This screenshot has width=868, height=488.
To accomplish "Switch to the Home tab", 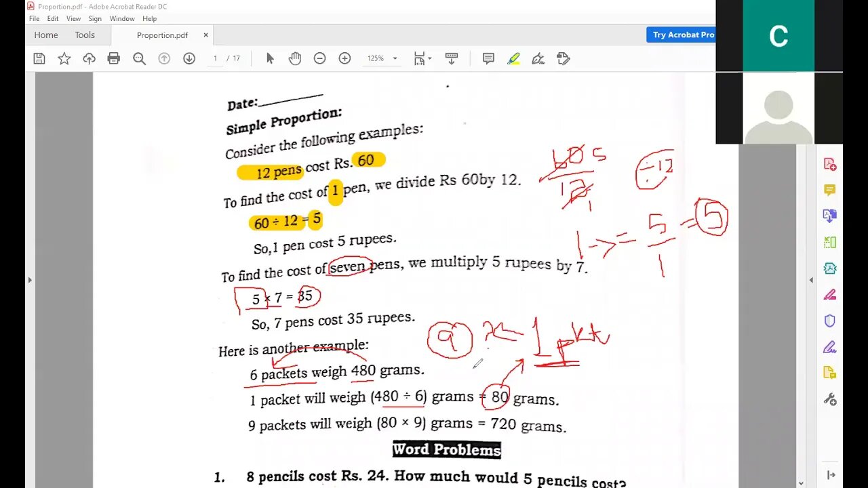I will [x=46, y=35].
